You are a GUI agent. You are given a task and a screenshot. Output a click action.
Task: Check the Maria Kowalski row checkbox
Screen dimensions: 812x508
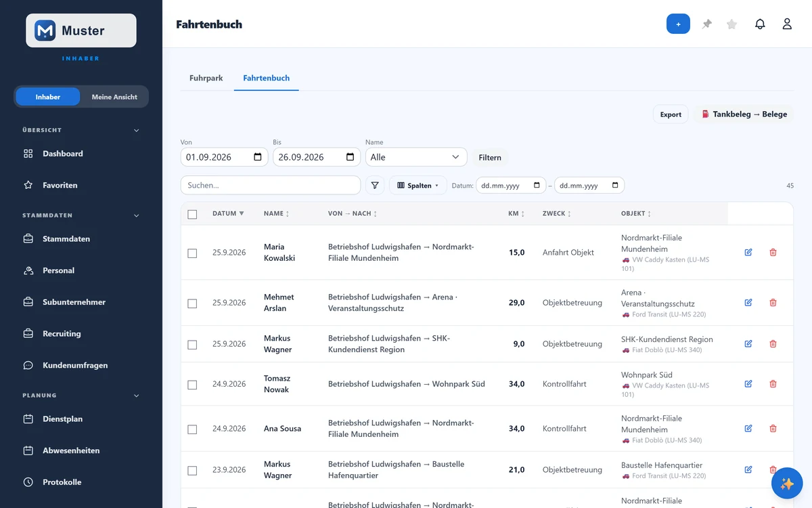pyautogui.click(x=192, y=253)
